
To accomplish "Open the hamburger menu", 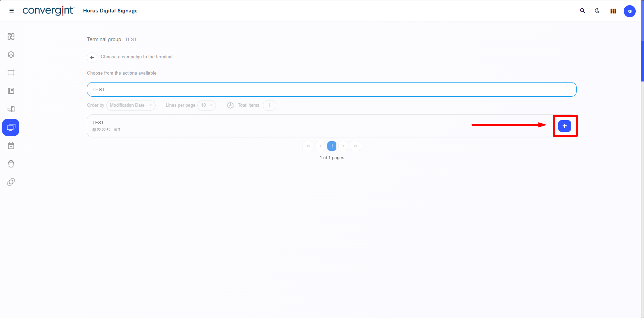I will tap(11, 11).
